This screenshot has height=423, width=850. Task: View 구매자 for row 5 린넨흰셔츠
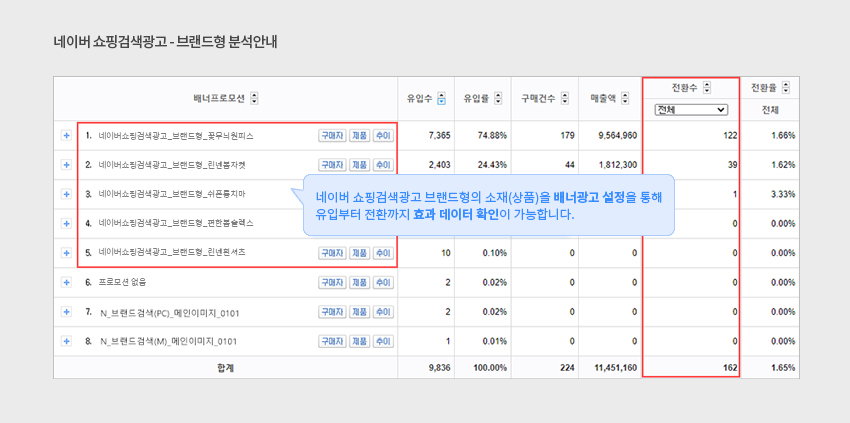332,253
